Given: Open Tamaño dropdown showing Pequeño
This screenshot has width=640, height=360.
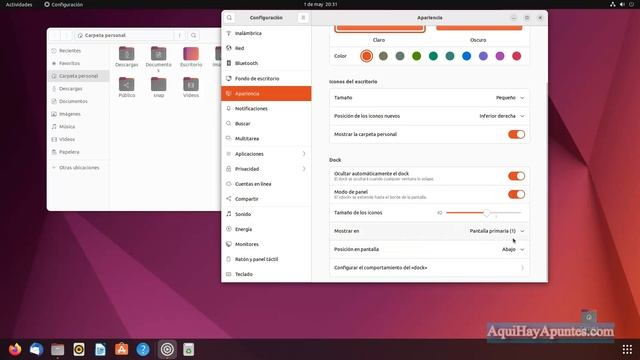Looking at the screenshot, I should coord(429,98).
